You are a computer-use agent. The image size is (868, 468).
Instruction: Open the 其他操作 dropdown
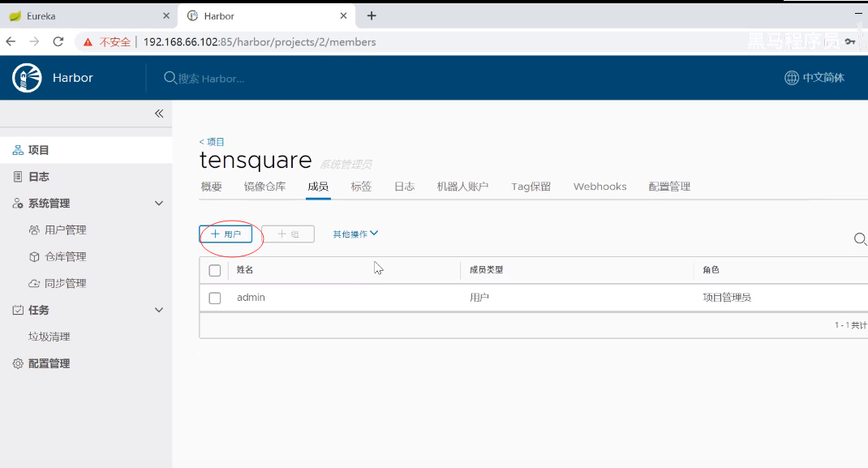[355, 234]
